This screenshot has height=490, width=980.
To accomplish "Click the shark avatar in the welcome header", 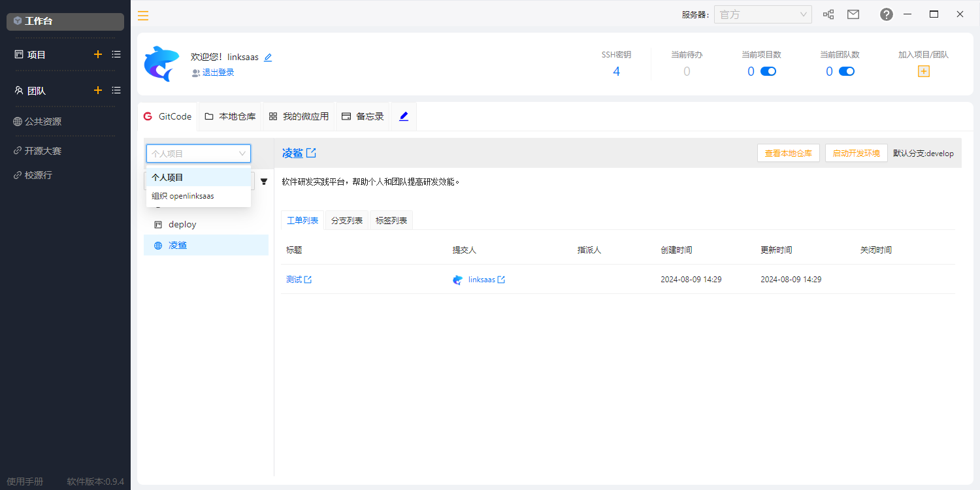I will [x=161, y=63].
